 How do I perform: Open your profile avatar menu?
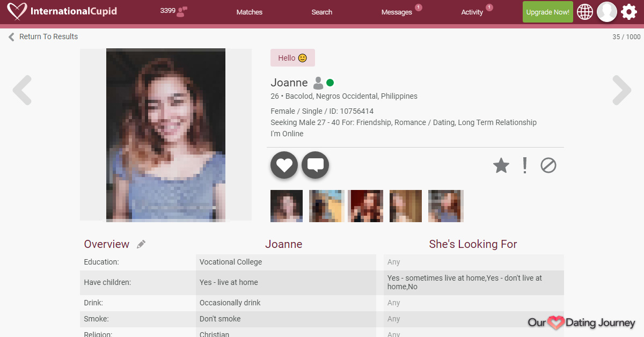click(607, 12)
